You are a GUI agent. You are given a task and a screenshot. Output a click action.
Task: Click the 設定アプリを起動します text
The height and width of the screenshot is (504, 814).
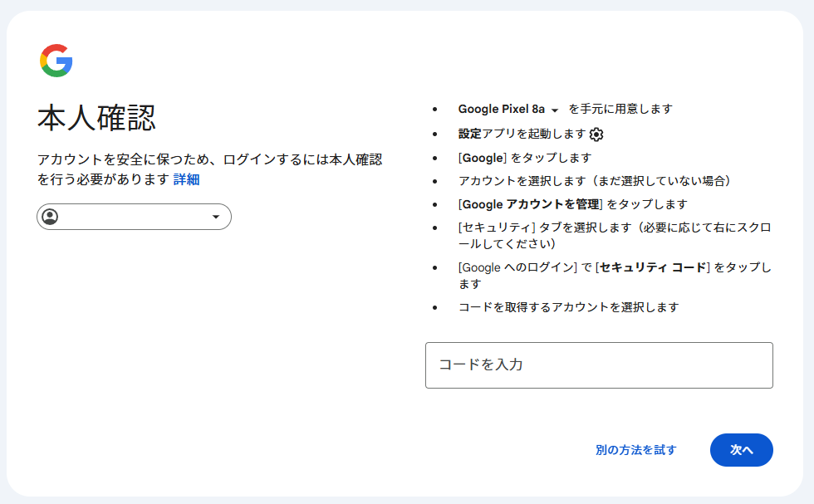click(522, 134)
